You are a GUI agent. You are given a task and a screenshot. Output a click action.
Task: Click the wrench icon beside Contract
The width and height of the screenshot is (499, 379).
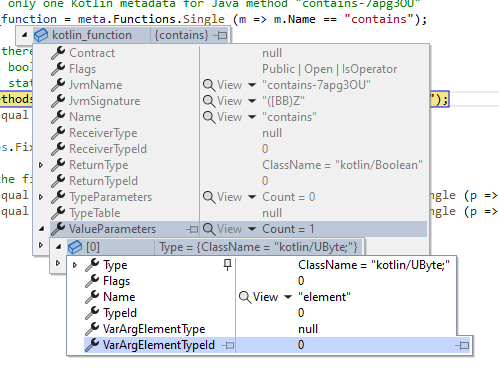[x=58, y=53]
